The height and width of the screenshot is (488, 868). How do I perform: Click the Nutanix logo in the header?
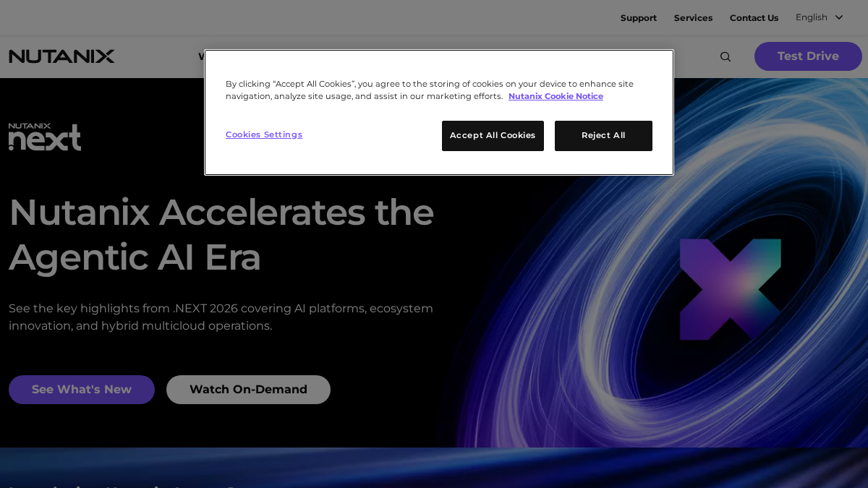[61, 56]
